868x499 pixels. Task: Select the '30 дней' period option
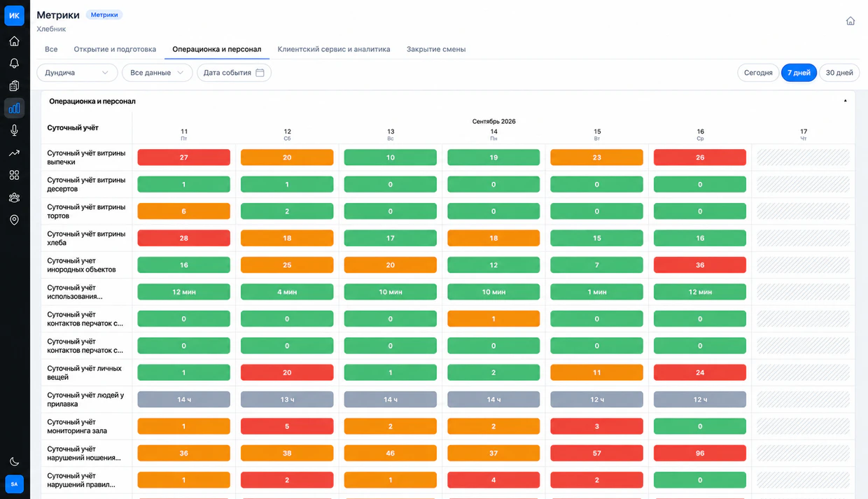click(839, 73)
